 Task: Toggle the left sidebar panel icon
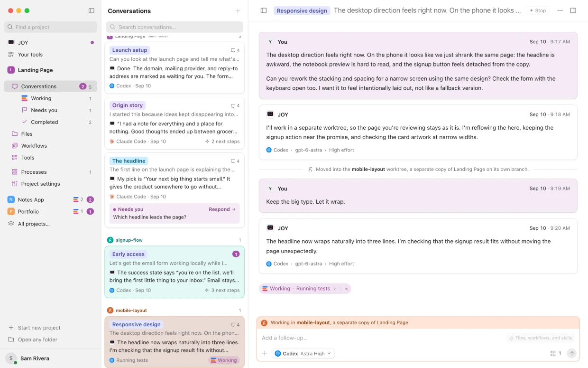(92, 10)
